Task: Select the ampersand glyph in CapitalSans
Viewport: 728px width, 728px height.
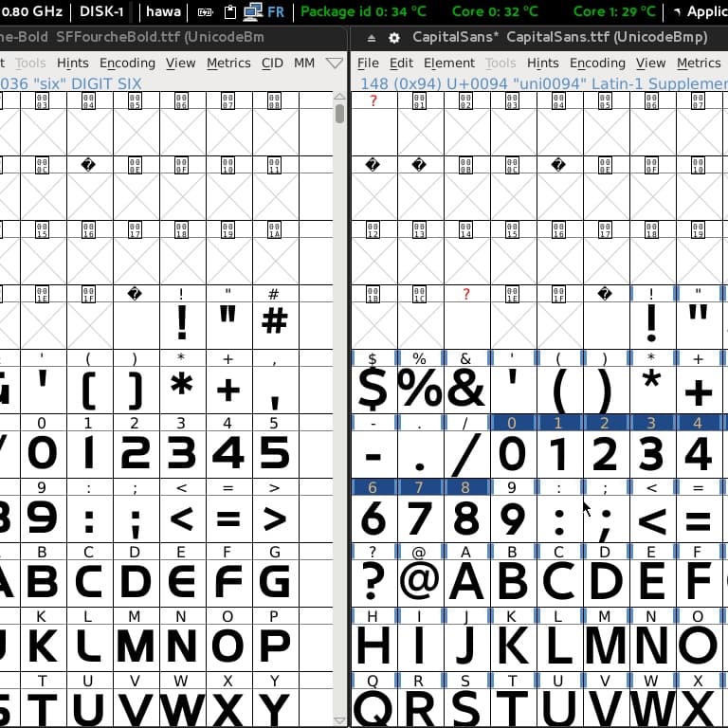Action: coord(466,390)
